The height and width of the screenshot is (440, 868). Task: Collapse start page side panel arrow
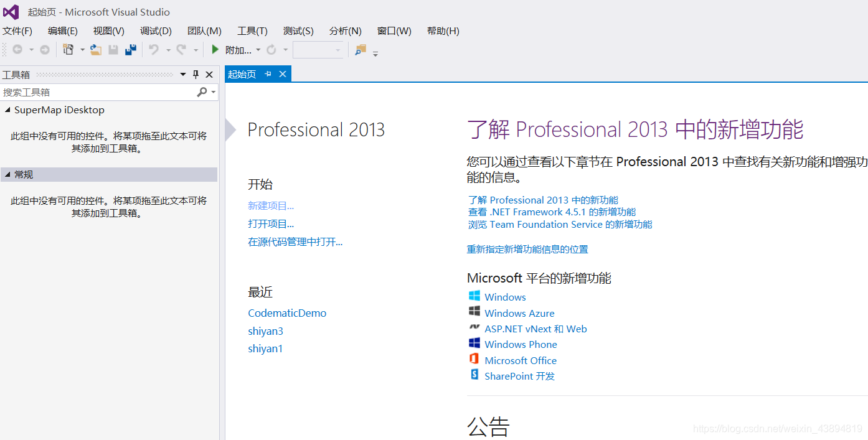point(230,130)
